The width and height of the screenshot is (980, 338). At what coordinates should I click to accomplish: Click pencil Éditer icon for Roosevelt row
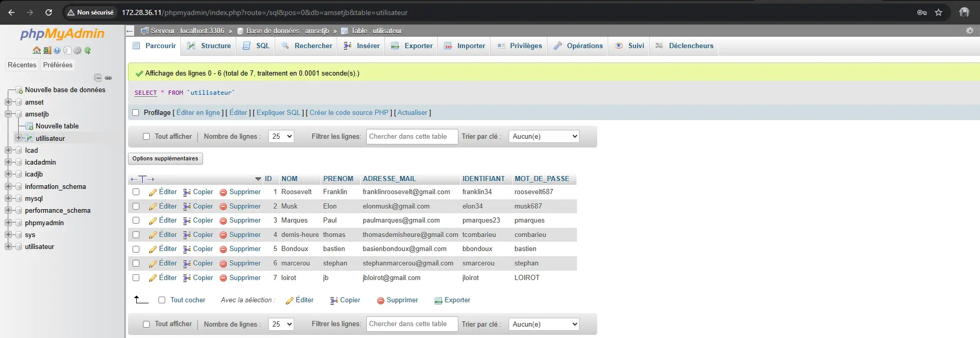[153, 192]
